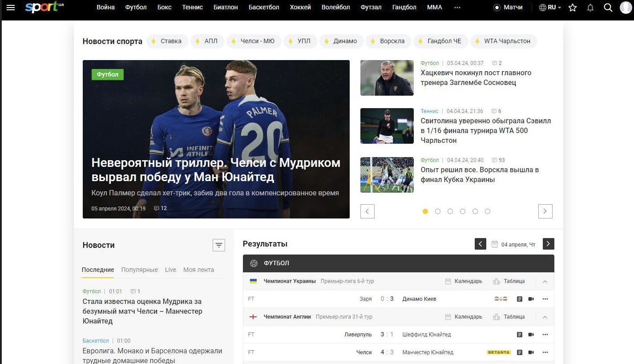
Task: Expand more sports ellipsis menu
Action: [457, 8]
